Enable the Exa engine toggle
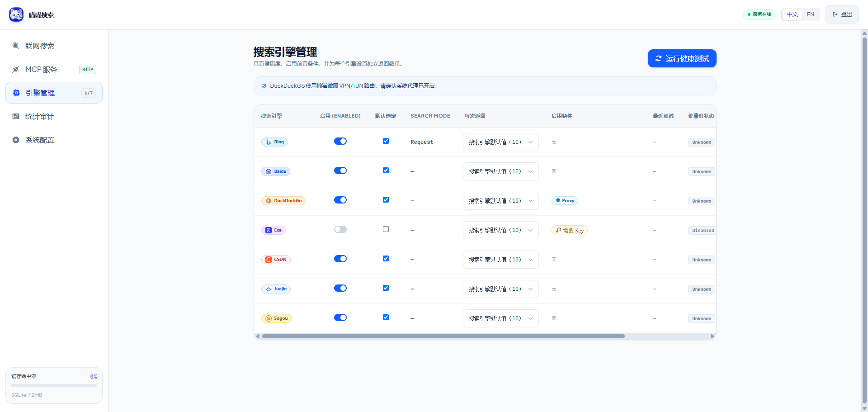The image size is (868, 412). (340, 229)
